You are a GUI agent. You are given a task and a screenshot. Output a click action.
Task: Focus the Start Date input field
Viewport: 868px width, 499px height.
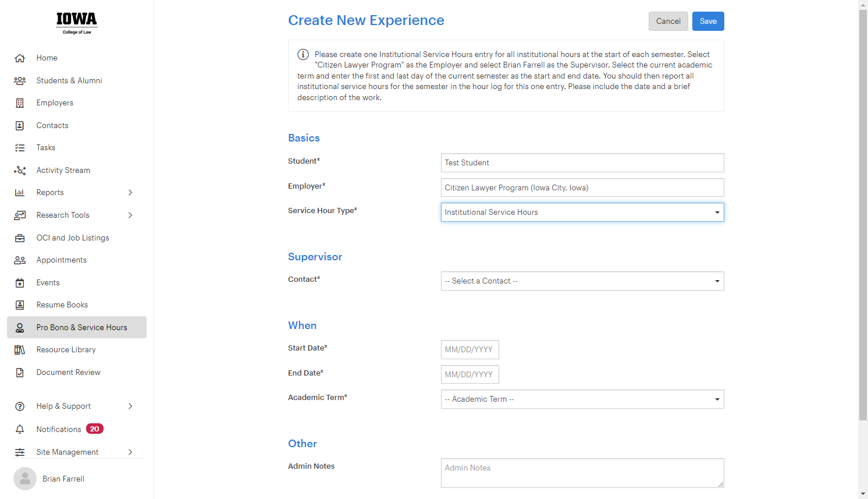pyautogui.click(x=470, y=350)
